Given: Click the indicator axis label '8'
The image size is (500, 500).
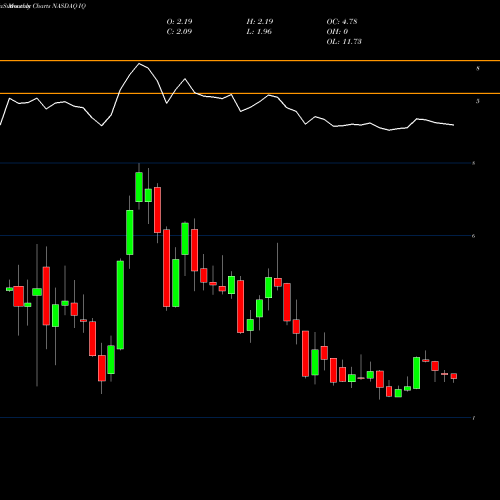Looking at the screenshot, I should tap(478, 69).
